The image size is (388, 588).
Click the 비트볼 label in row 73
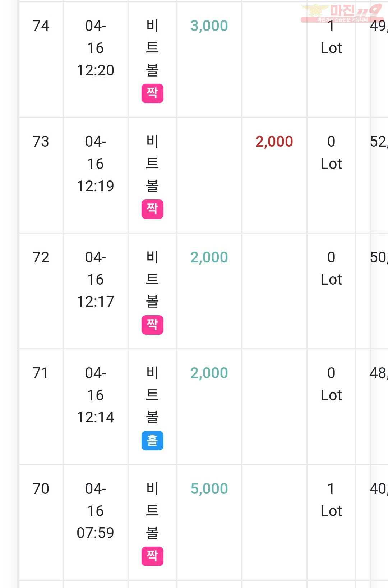(152, 164)
